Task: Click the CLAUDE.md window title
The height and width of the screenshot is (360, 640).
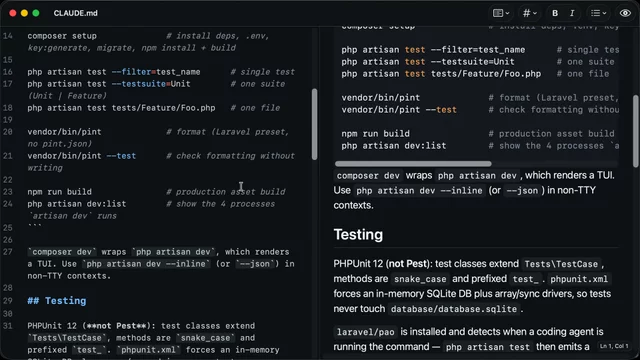Action: pos(76,13)
